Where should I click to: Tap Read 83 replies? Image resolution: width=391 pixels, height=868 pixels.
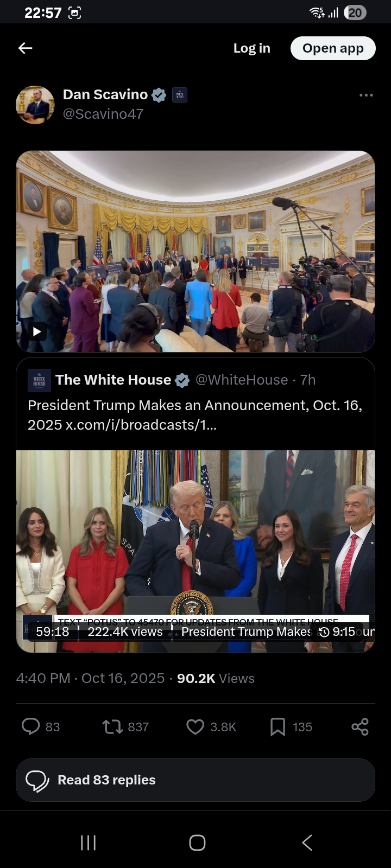coord(195,780)
